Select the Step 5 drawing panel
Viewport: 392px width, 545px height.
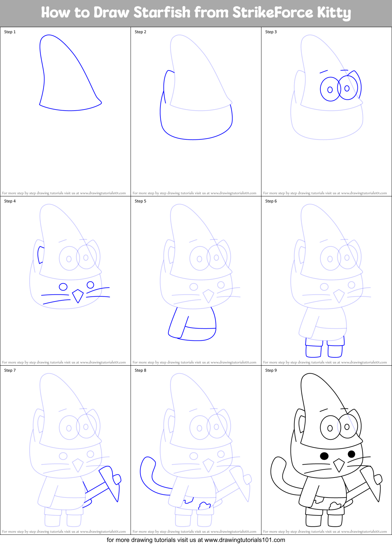(x=196, y=281)
